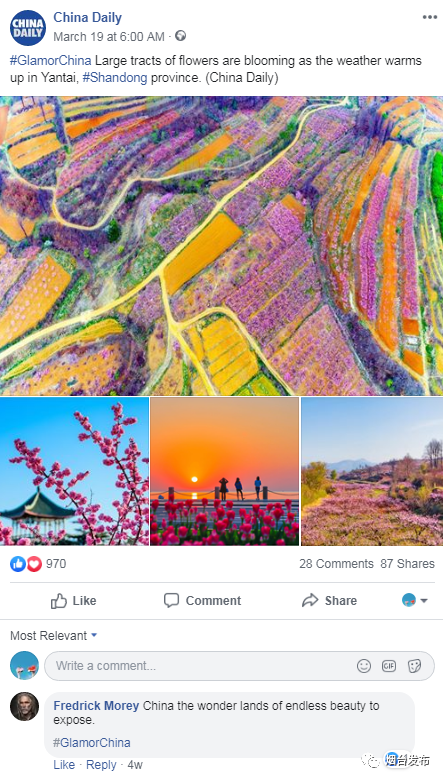Share the post using Share button

pos(329,600)
